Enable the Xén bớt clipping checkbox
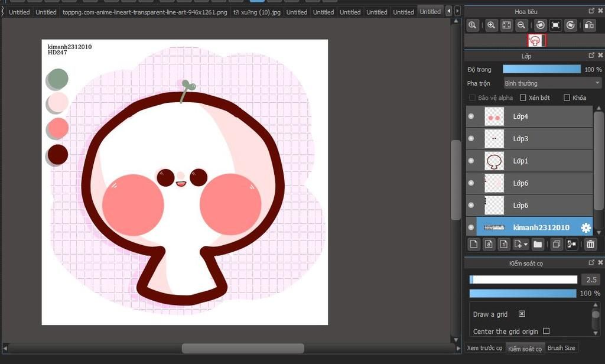Viewport: 605px width, 364px height. pyautogui.click(x=523, y=97)
